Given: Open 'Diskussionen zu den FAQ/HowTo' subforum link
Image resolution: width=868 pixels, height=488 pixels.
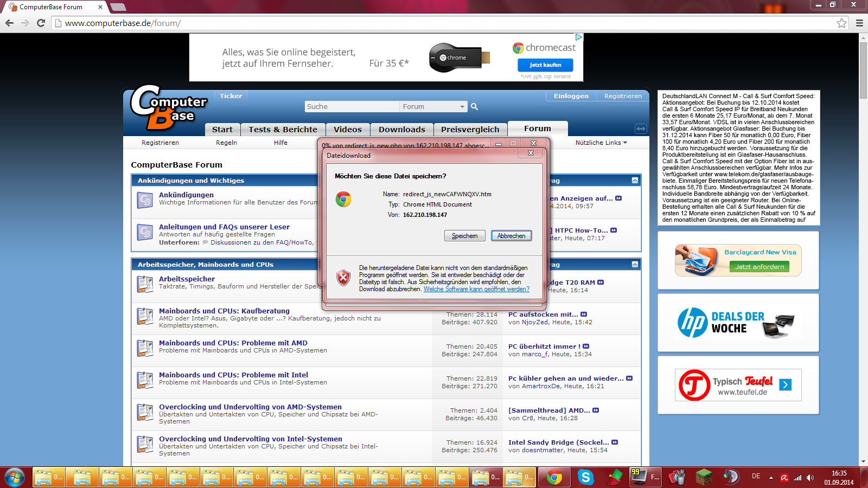Looking at the screenshot, I should tap(261, 242).
